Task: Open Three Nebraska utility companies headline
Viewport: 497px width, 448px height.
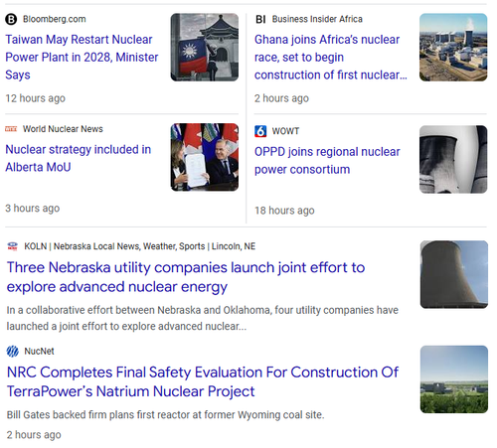Action: point(186,277)
